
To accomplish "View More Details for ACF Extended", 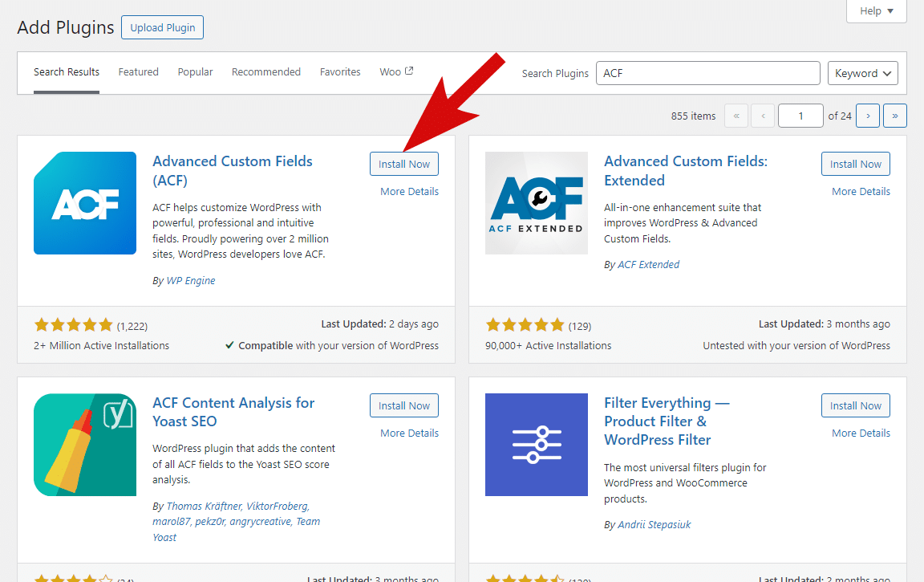I will tap(861, 192).
